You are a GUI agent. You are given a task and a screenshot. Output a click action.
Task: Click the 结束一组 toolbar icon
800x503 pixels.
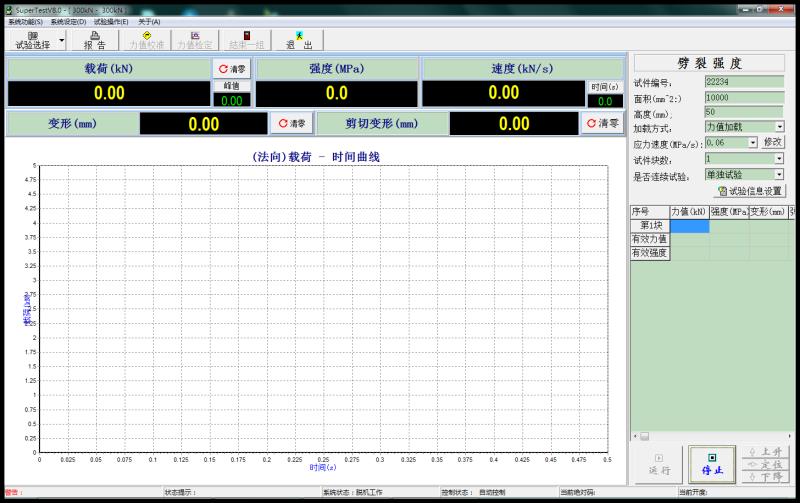[246, 40]
